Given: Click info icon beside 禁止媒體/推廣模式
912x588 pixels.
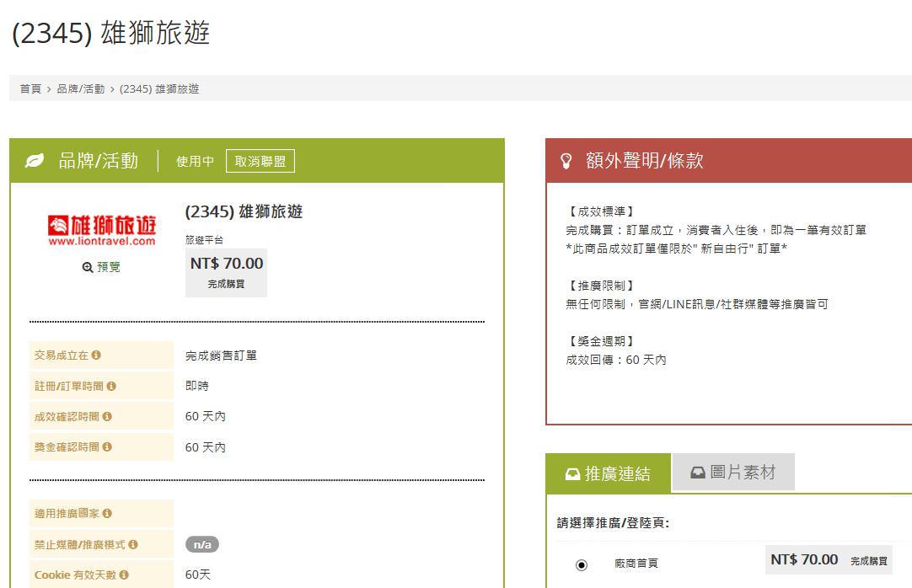Looking at the screenshot, I should pyautogui.click(x=133, y=544).
